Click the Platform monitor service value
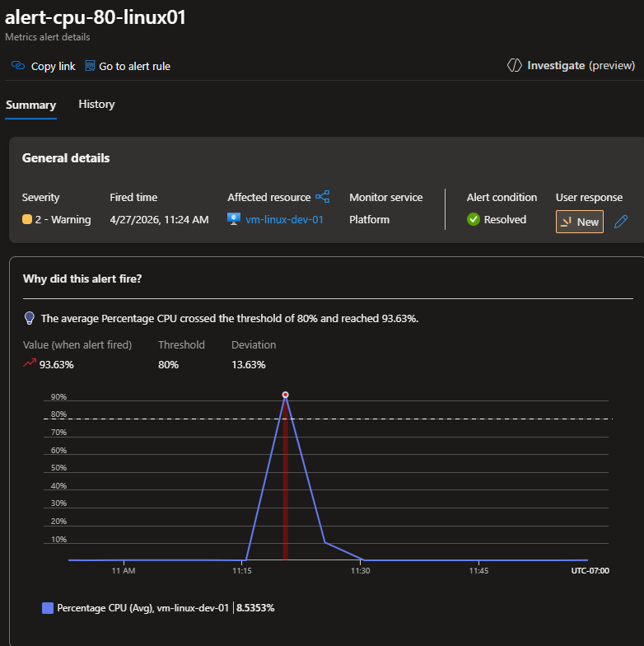Viewport: 644px width, 646px height. click(x=369, y=219)
